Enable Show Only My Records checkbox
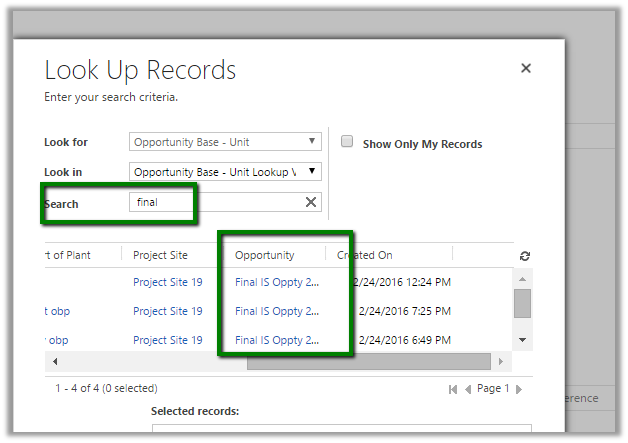 [347, 142]
